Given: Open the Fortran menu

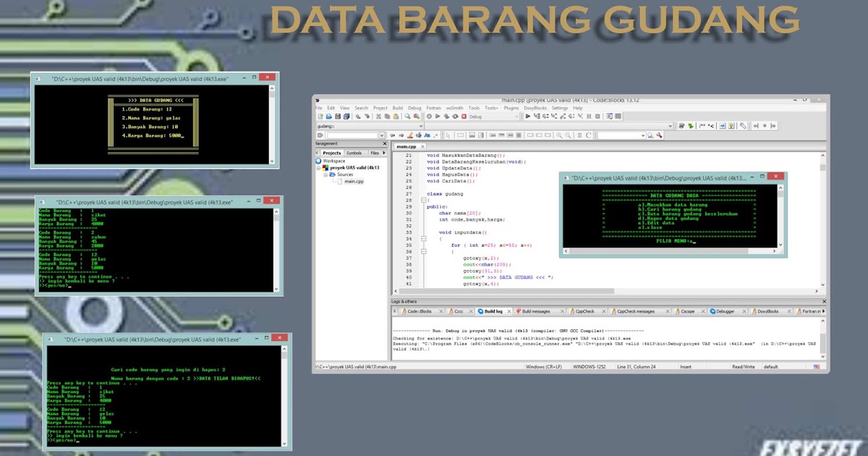Looking at the screenshot, I should tap(434, 106).
